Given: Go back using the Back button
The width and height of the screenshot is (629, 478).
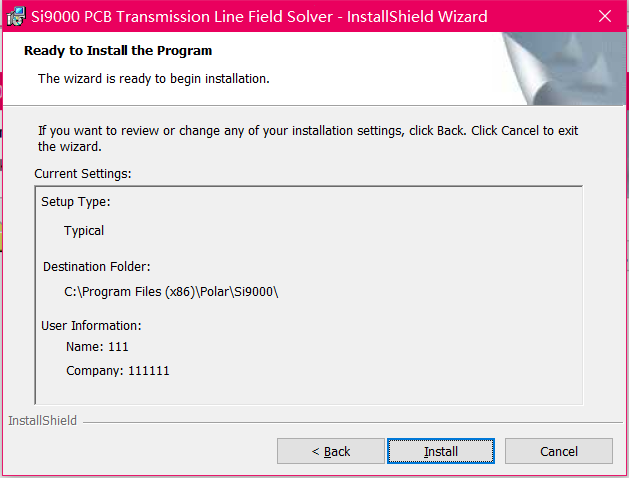Looking at the screenshot, I should [331, 452].
